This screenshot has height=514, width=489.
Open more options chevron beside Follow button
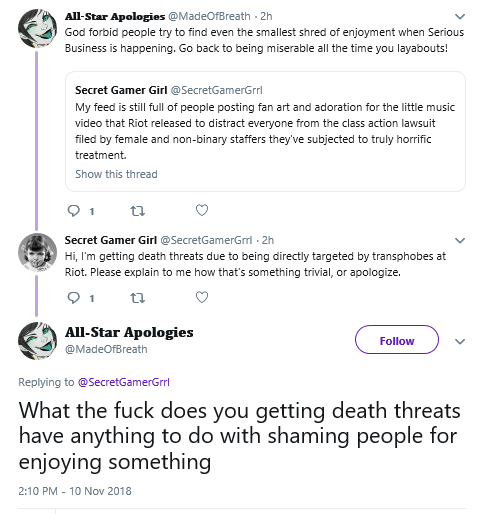[460, 341]
